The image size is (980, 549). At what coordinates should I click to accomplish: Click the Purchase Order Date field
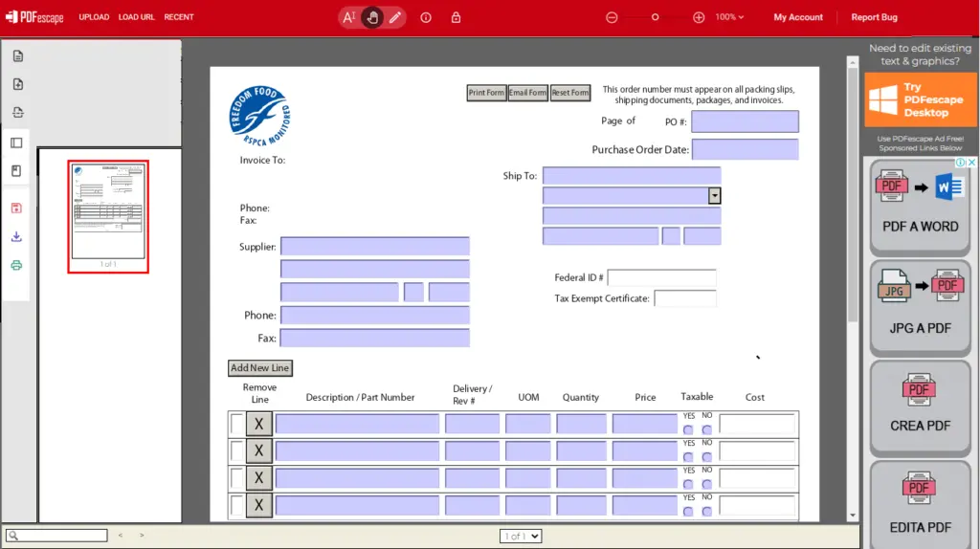point(745,149)
